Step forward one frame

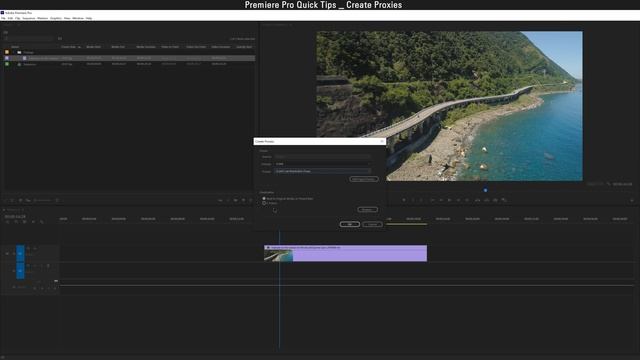pyautogui.click(x=458, y=200)
